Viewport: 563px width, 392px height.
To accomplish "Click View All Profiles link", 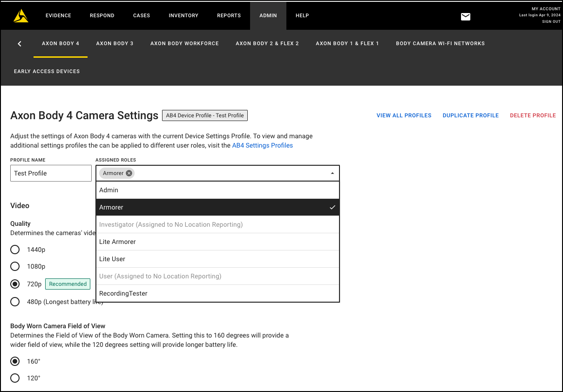I will pyautogui.click(x=404, y=115).
